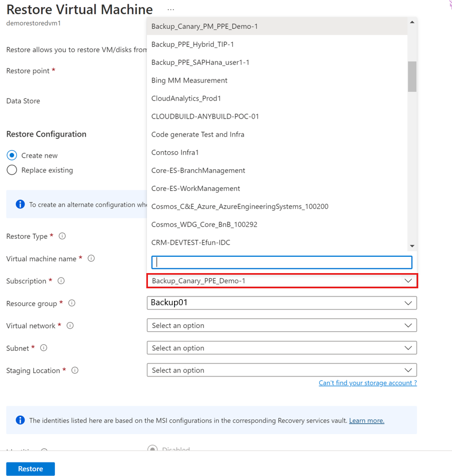Click the Restore button
The width and height of the screenshot is (452, 476).
[30, 468]
